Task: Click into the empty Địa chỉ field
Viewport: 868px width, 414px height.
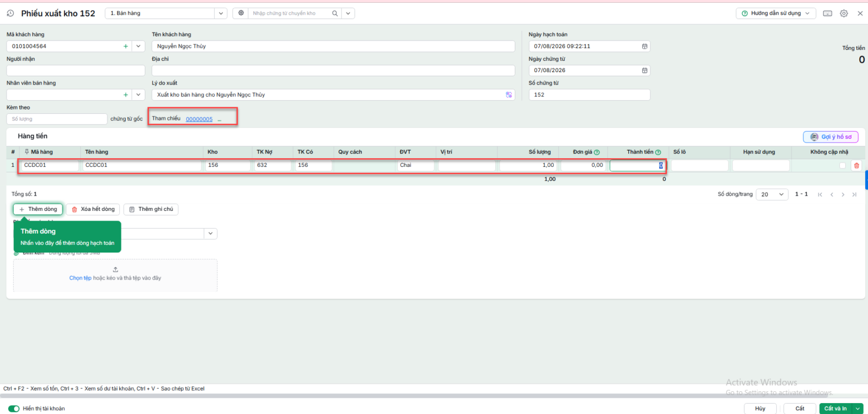Action: point(333,70)
